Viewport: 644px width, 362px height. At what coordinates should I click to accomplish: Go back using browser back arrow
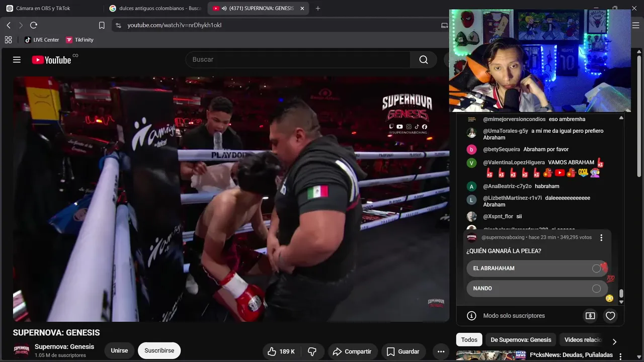tap(9, 25)
